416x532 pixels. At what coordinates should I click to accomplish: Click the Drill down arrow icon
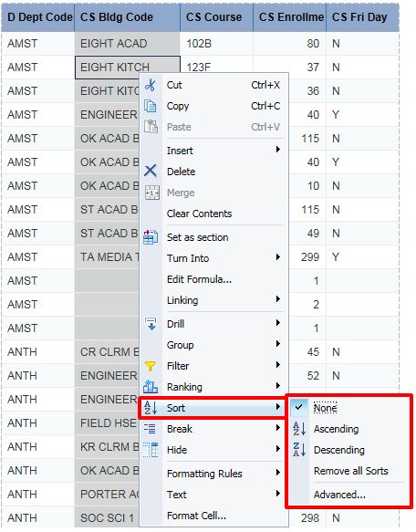(151, 324)
